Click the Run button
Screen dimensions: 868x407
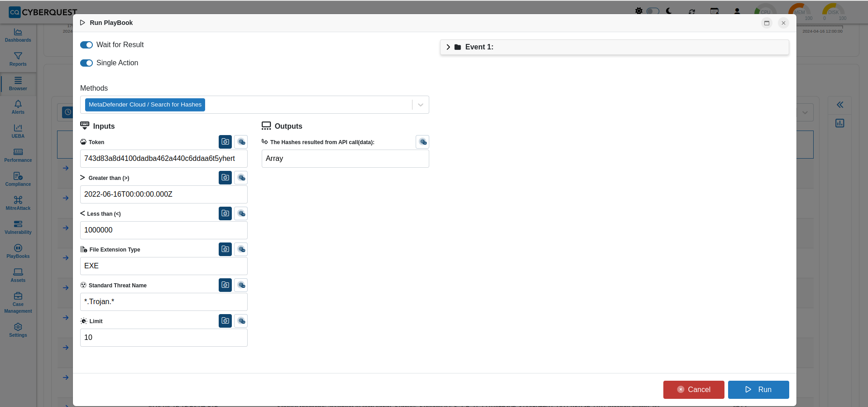[x=758, y=390]
